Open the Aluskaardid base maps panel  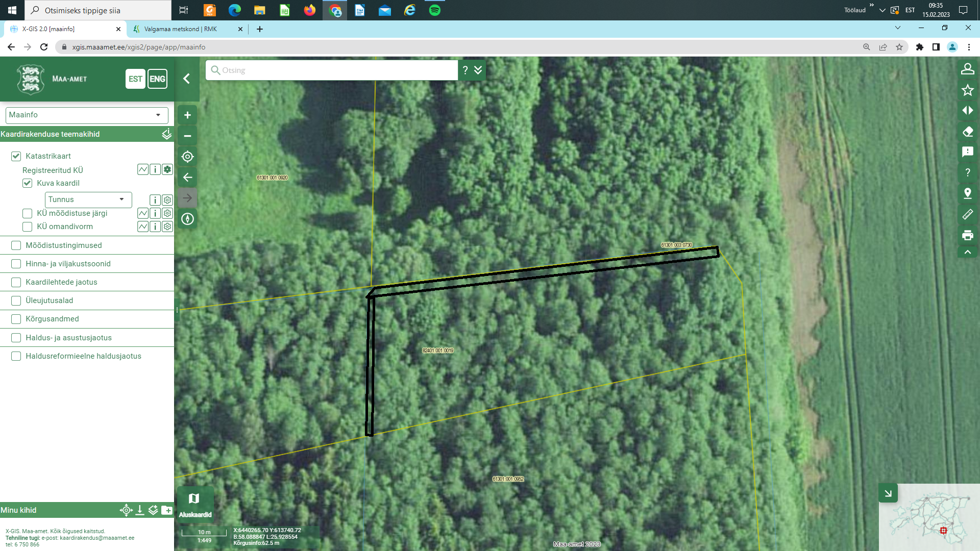pos(194,504)
